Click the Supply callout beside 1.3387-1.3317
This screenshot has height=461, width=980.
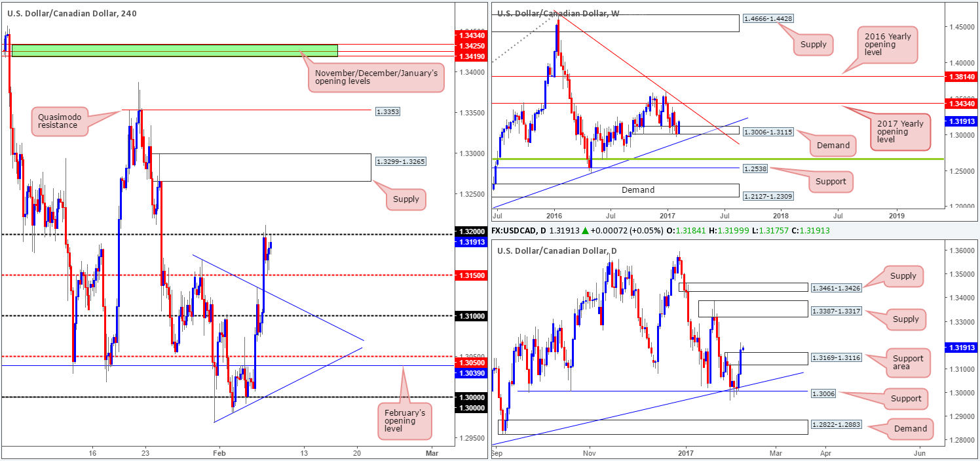(x=907, y=319)
